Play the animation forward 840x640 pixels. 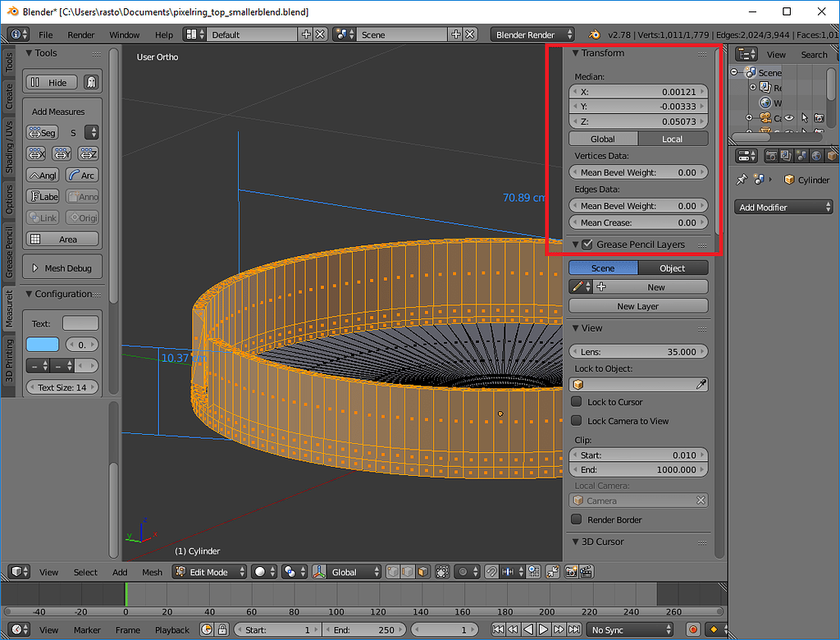tap(543, 629)
